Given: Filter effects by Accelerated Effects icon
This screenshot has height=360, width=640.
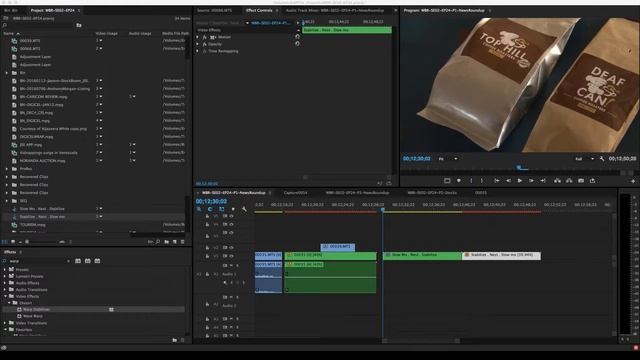Looking at the screenshot, I should (78, 261).
